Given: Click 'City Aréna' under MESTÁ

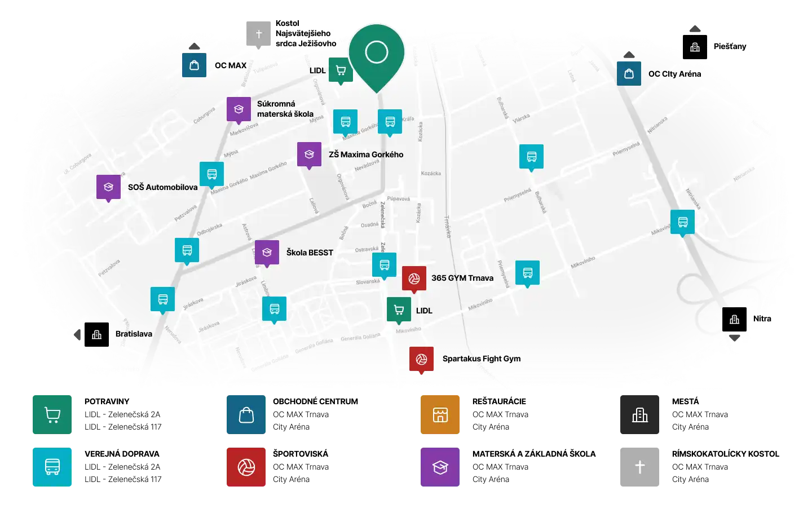Looking at the screenshot, I should click(x=690, y=427).
